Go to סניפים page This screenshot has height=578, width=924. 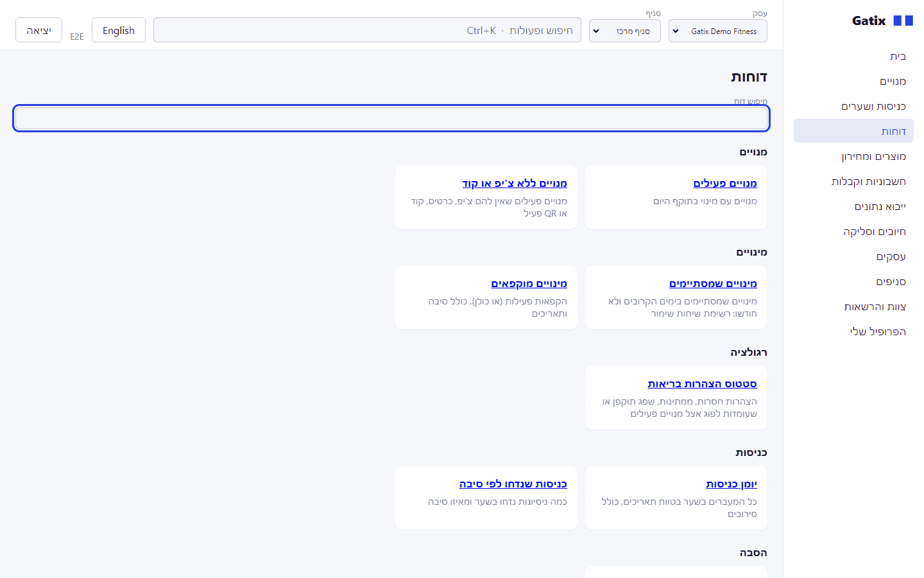[853, 282]
